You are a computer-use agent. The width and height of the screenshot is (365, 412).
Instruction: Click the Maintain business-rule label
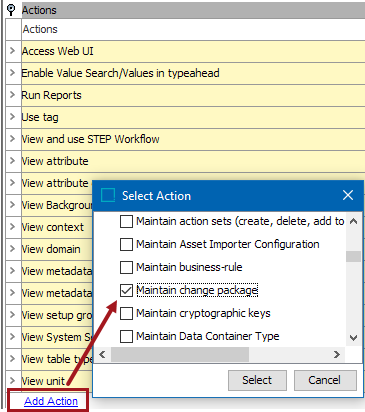189,267
